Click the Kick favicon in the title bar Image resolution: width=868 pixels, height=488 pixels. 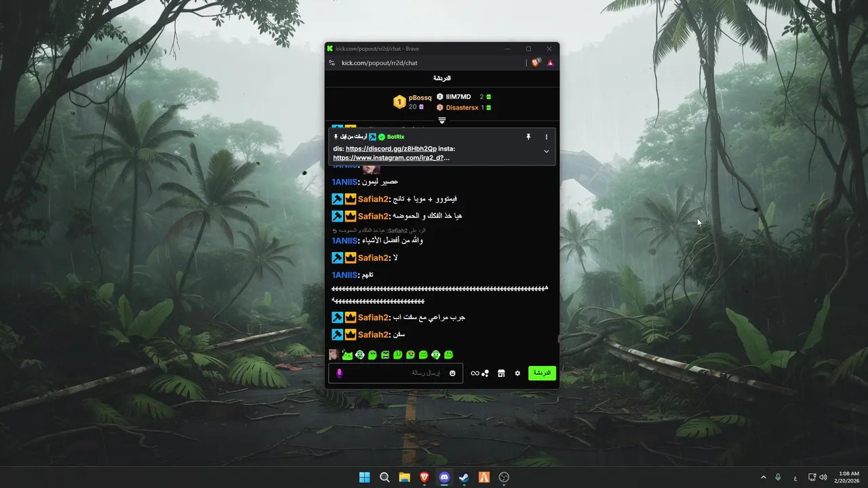pos(330,49)
